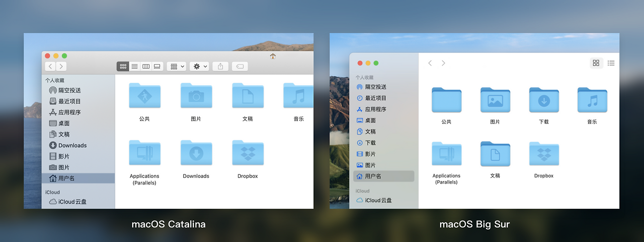Image resolution: width=644 pixels, height=242 pixels.
Task: Switch Catalina Finder to icon view
Action: pos(123,67)
